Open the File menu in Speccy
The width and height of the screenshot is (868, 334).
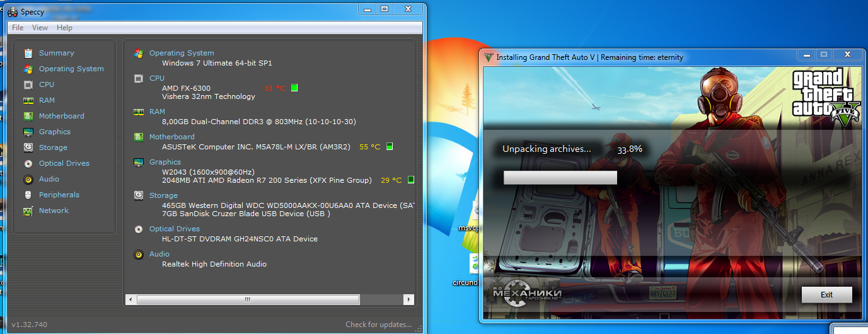coord(18,28)
